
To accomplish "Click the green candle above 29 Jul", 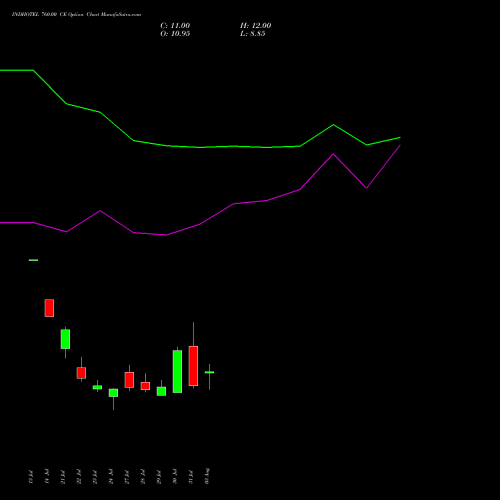I will point(161,391).
